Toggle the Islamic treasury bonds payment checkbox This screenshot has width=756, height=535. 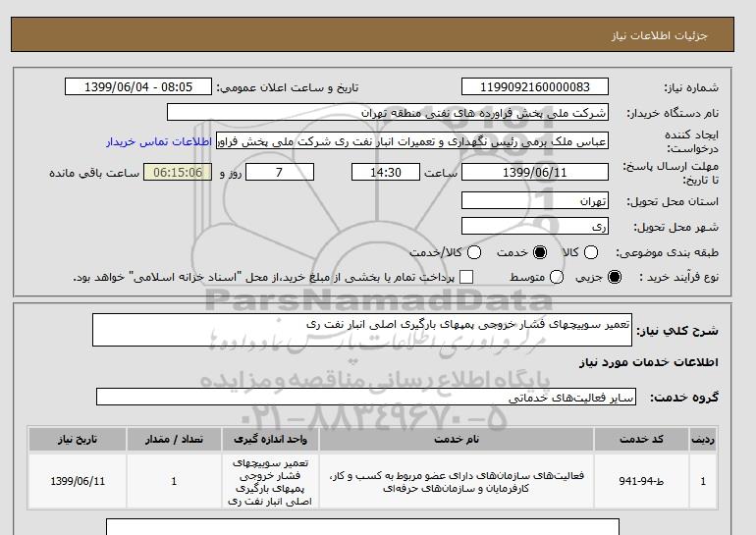pyautogui.click(x=466, y=277)
